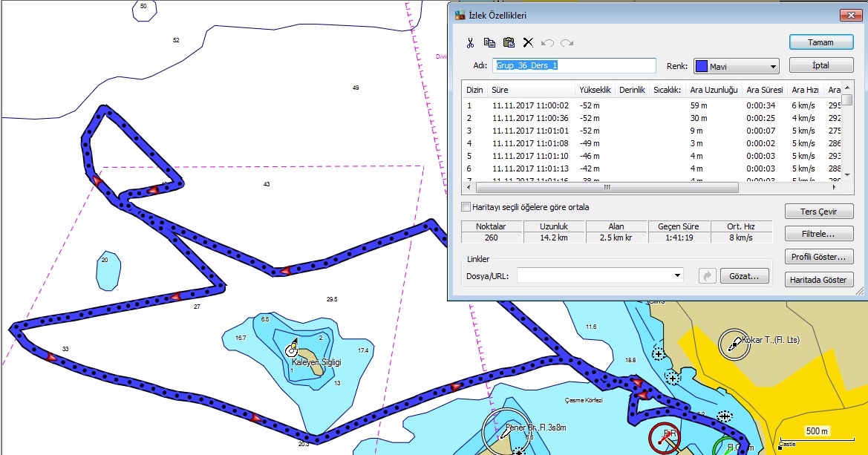Click the Ara Uzunluğu column header
Image resolution: width=868 pixels, height=455 pixels.
click(x=714, y=90)
